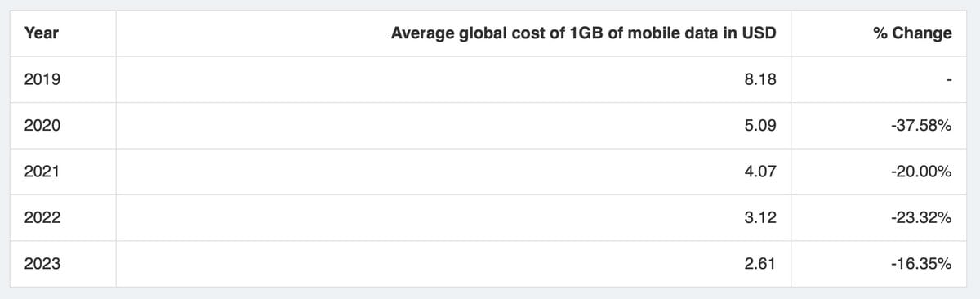Click the % Change column header
Image resolution: width=980 pixels, height=299 pixels.
tap(912, 33)
